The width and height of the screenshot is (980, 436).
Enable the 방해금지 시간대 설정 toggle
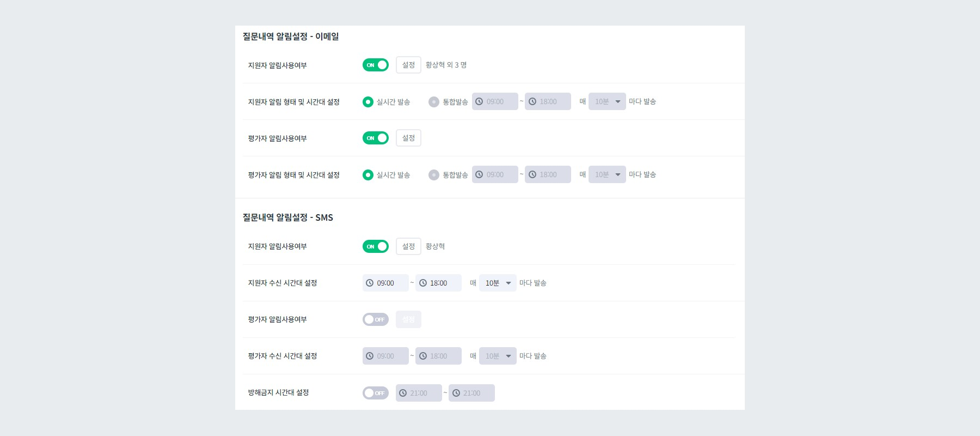pyautogui.click(x=376, y=392)
